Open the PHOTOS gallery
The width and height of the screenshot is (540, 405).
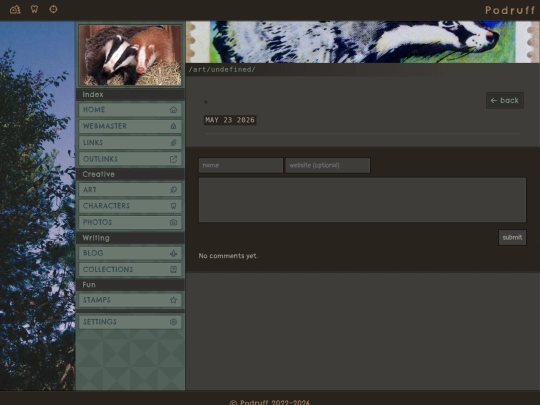(x=130, y=222)
